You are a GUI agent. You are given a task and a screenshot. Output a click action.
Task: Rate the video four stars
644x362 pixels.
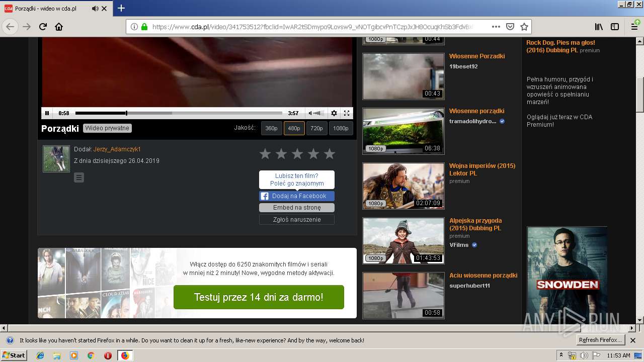(x=313, y=154)
